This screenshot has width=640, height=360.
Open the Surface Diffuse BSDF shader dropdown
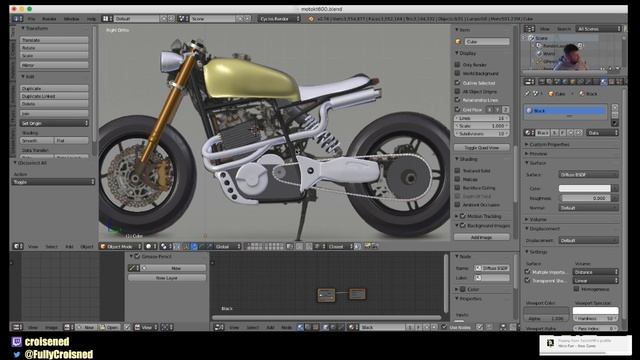(x=588, y=174)
